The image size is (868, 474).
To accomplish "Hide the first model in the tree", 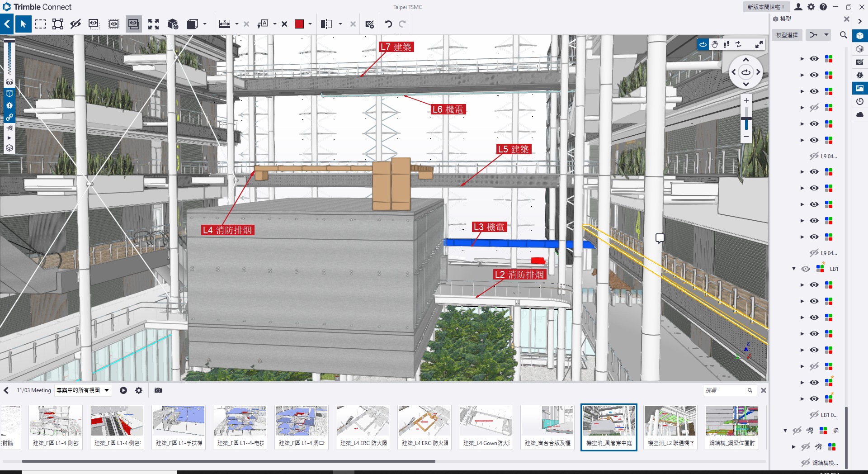I will pyautogui.click(x=814, y=59).
